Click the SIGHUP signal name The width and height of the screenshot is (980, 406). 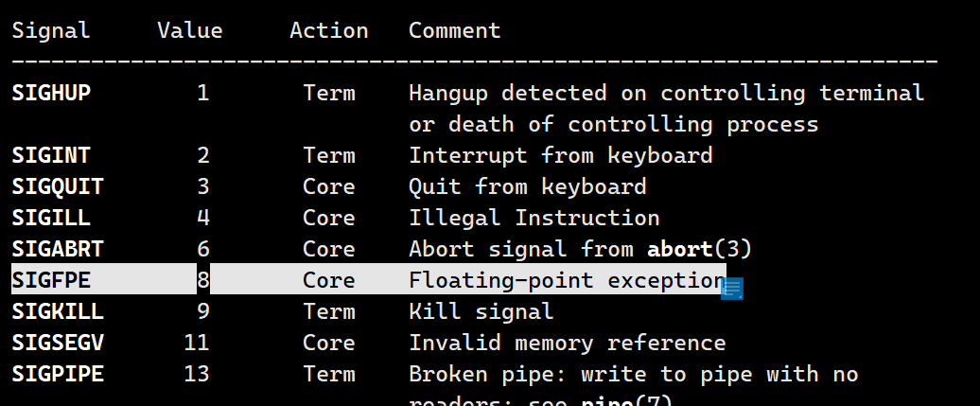pyautogui.click(x=51, y=93)
